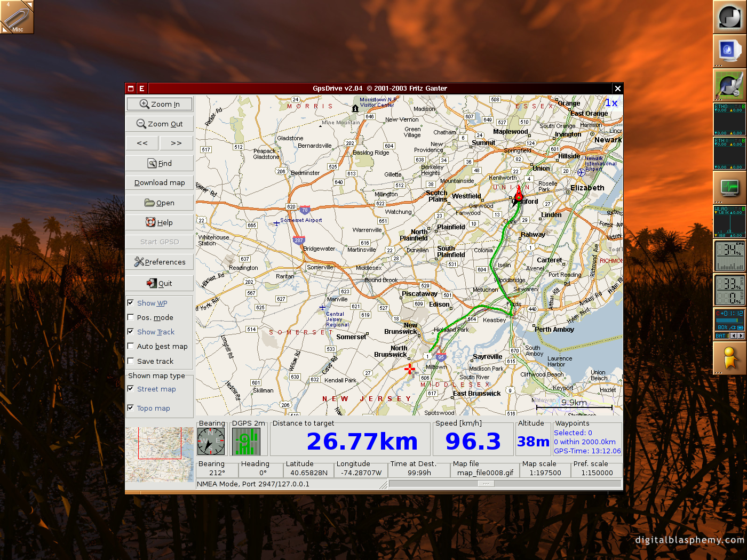Click the GPS-Time 13:12.06 text
747x560 pixels.
[x=587, y=451]
